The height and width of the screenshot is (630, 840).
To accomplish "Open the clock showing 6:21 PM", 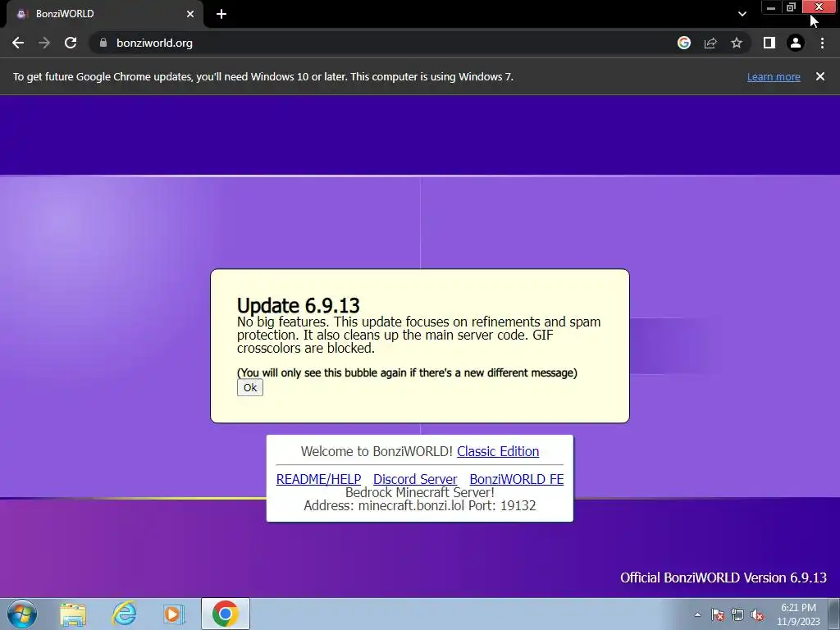I will point(798,614).
